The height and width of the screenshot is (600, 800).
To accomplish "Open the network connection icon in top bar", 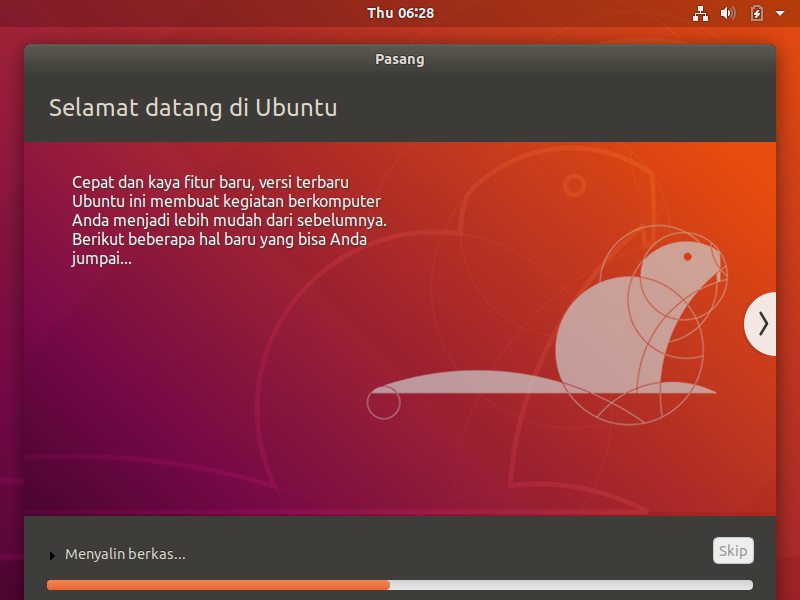I will point(700,13).
